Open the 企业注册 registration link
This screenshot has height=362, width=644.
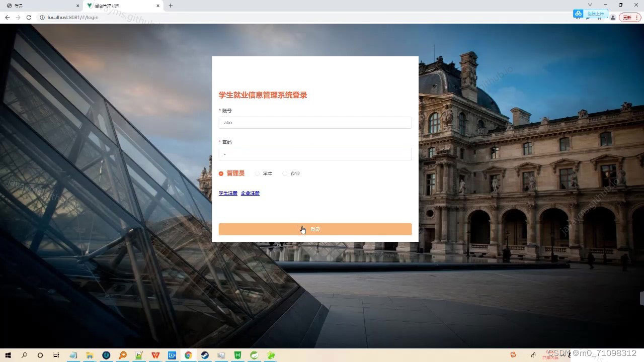[250, 193]
